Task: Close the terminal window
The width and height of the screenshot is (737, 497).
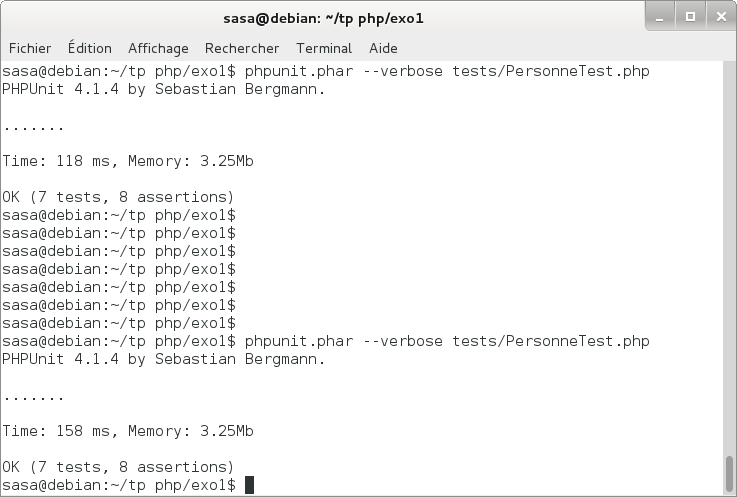Action: [x=721, y=17]
